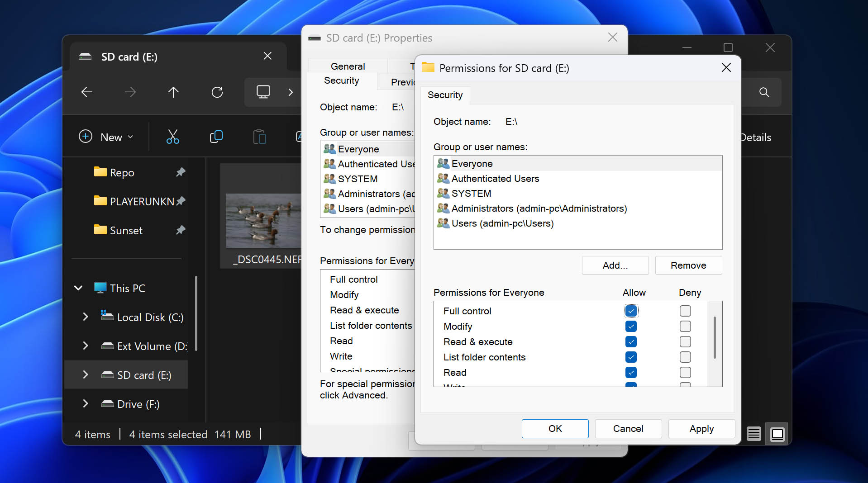Click the Refresh icon in navigation bar
This screenshot has width=868, height=483.
pyautogui.click(x=217, y=92)
